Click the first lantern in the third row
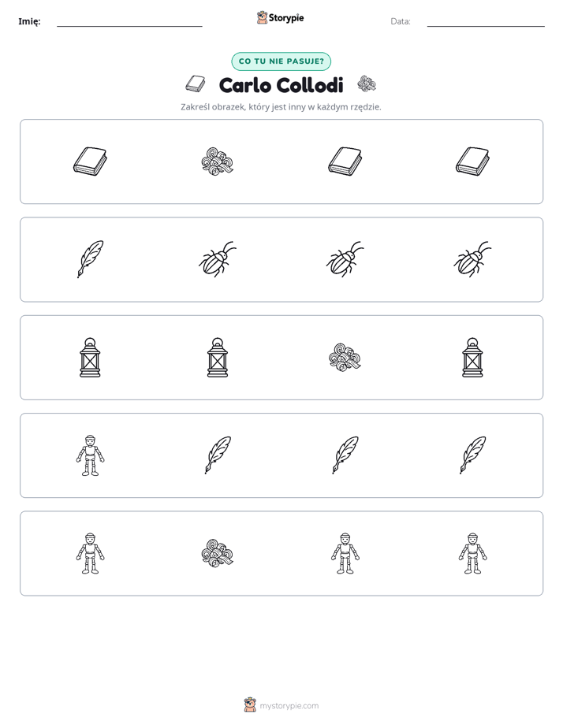 coord(90,358)
